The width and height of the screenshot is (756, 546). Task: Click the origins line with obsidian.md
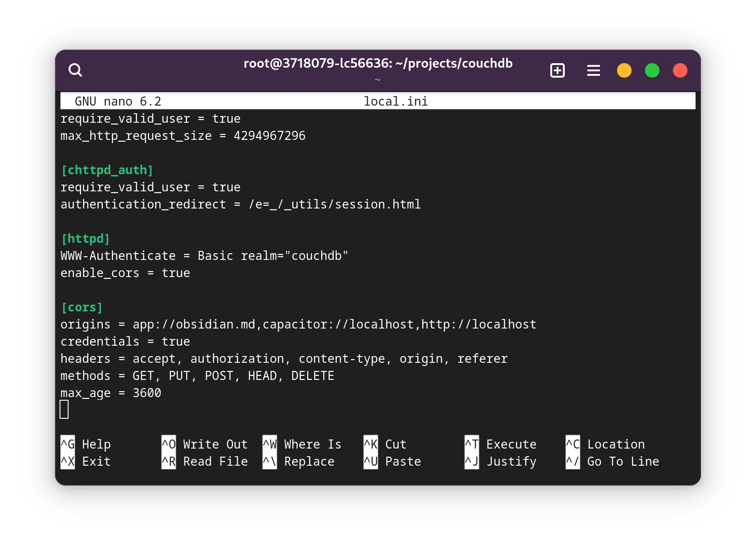pyautogui.click(x=299, y=324)
